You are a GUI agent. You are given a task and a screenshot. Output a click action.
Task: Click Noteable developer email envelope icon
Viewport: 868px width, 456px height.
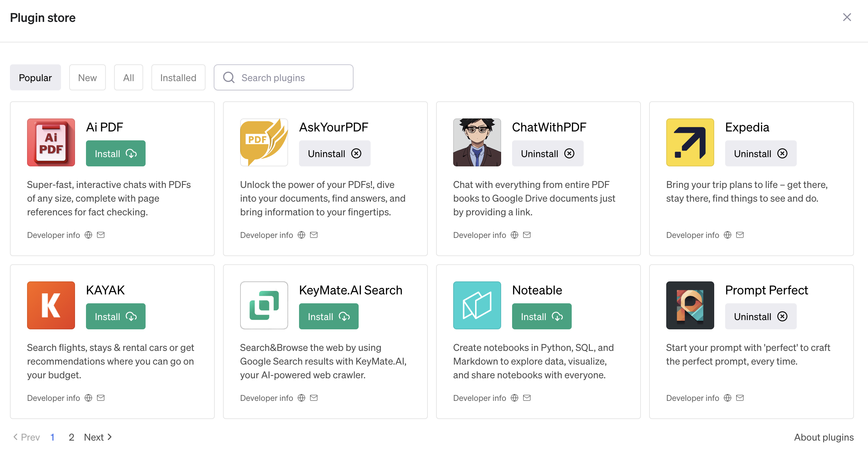pyautogui.click(x=527, y=398)
